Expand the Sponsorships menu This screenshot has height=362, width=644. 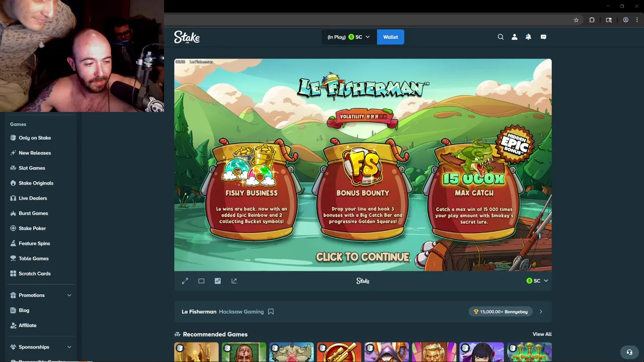point(40,347)
